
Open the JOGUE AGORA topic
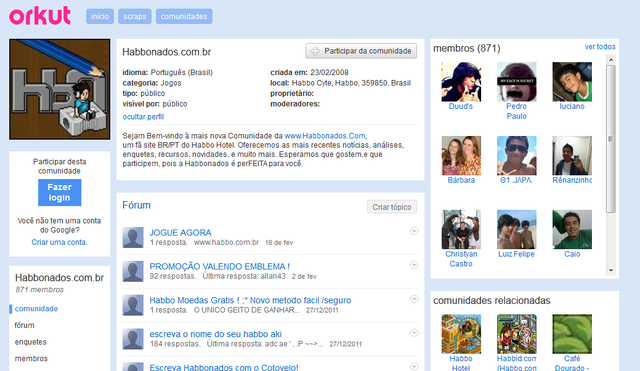(180, 233)
